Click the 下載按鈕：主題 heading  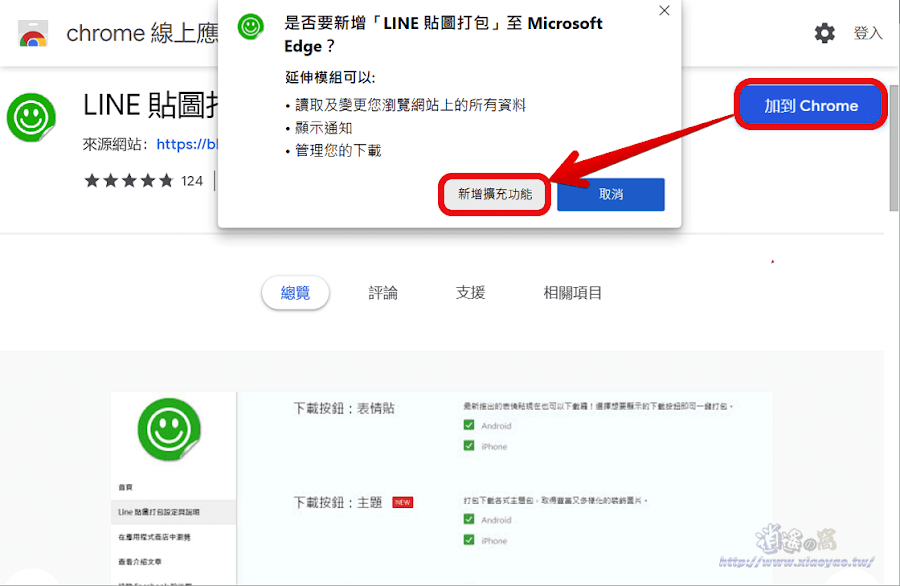coord(338,503)
